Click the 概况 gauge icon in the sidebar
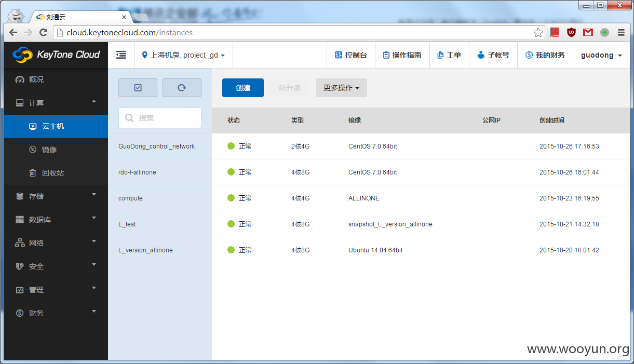 (20, 79)
